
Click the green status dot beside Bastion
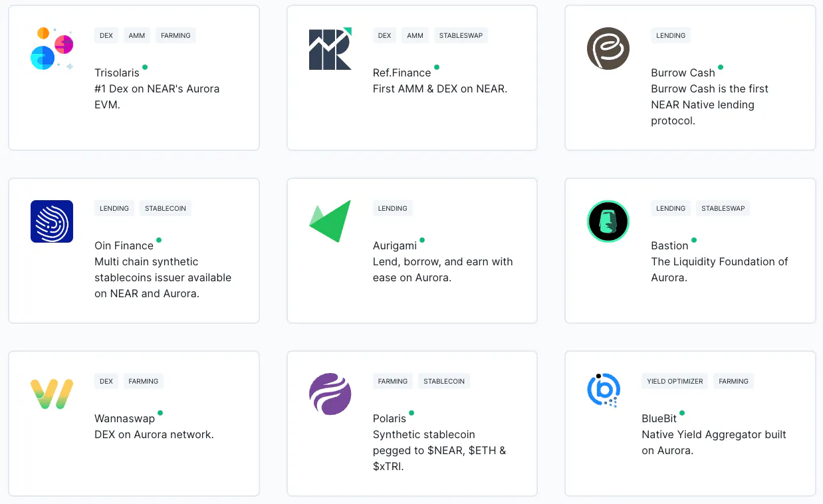[x=694, y=240]
